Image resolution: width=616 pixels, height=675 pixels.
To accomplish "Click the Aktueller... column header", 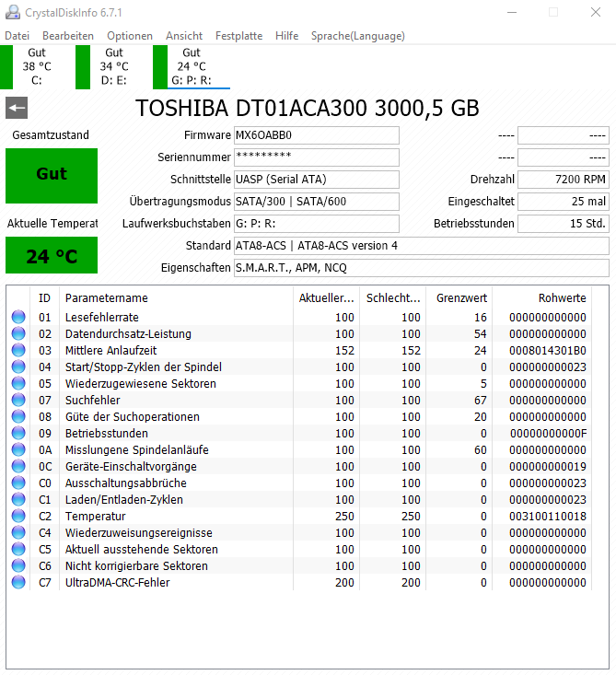I will 326,297.
